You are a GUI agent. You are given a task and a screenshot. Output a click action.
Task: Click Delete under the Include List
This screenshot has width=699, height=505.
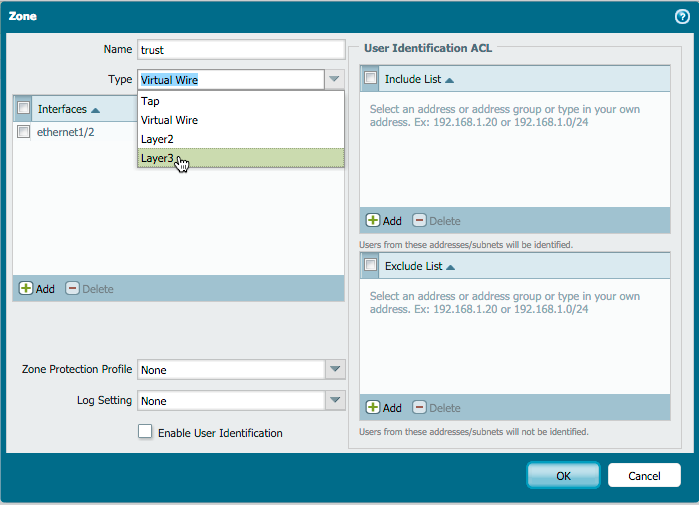[x=436, y=221]
